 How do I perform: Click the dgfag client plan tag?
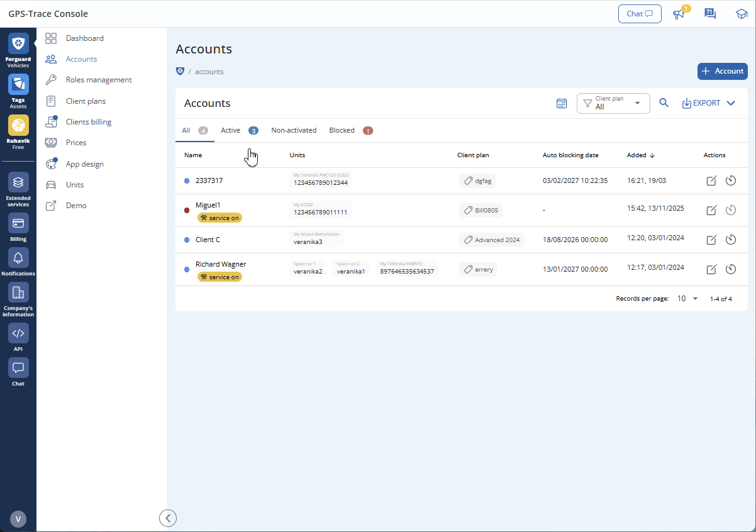click(477, 181)
